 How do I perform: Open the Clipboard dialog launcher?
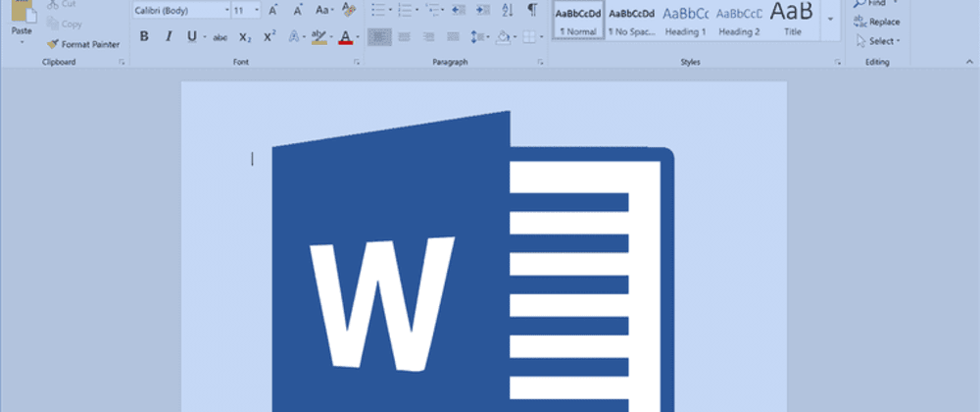122,62
